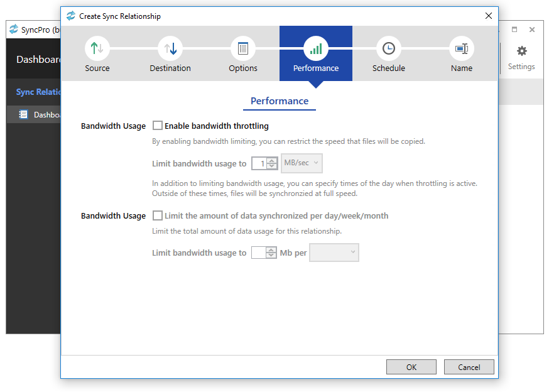This screenshot has height=392, width=549.
Task: Enable bandwidth throttling checkbox
Action: tap(158, 126)
